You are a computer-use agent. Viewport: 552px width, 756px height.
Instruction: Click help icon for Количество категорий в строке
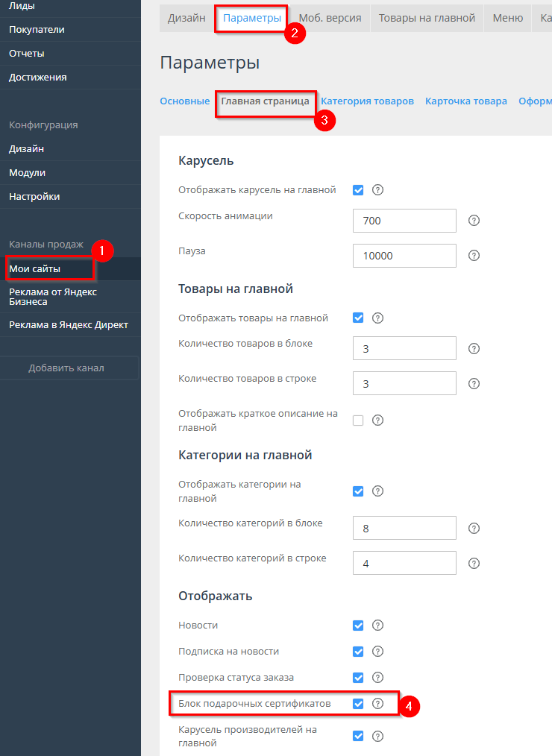click(474, 563)
